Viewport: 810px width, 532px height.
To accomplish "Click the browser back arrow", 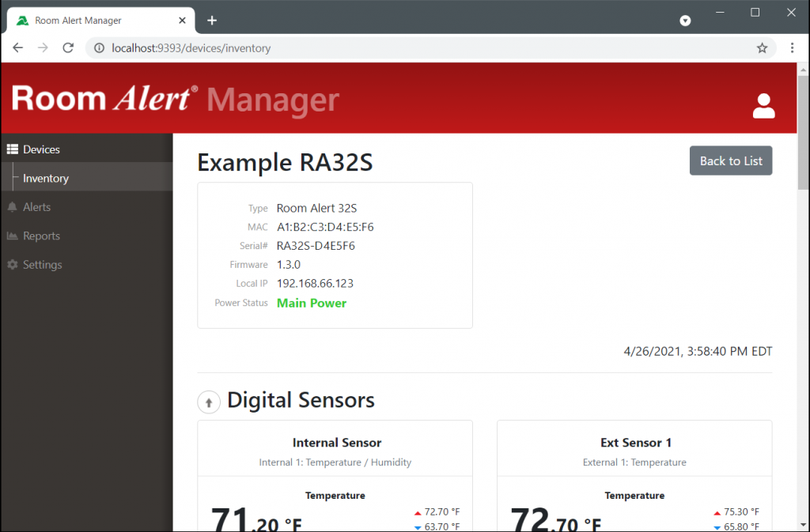I will pos(17,47).
